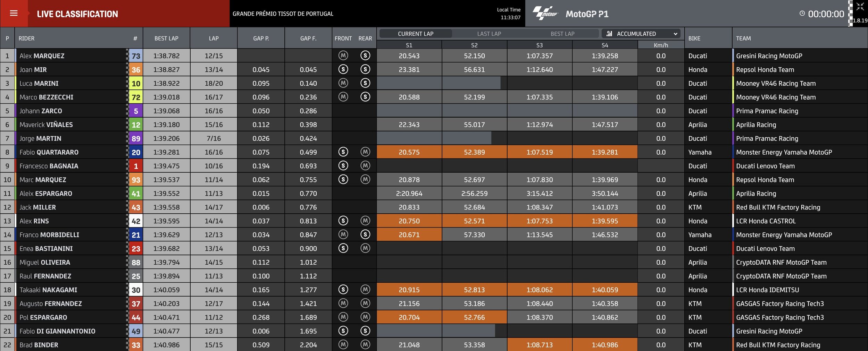
Task: Click Aleix Espargaro's S1 time 2:20.964
Action: click(409, 194)
